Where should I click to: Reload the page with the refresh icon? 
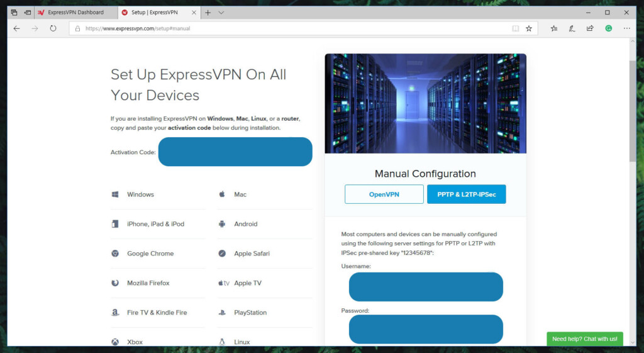click(53, 28)
